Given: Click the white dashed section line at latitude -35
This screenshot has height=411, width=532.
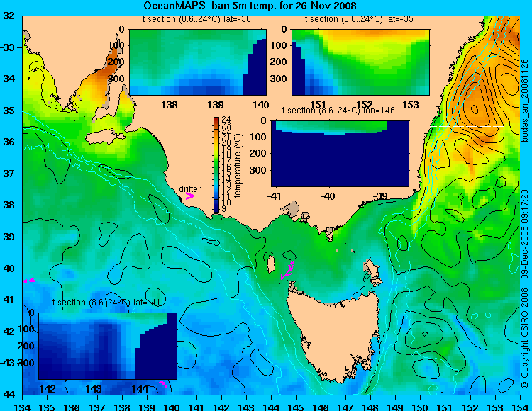Looking at the screenshot, I should (468, 126).
